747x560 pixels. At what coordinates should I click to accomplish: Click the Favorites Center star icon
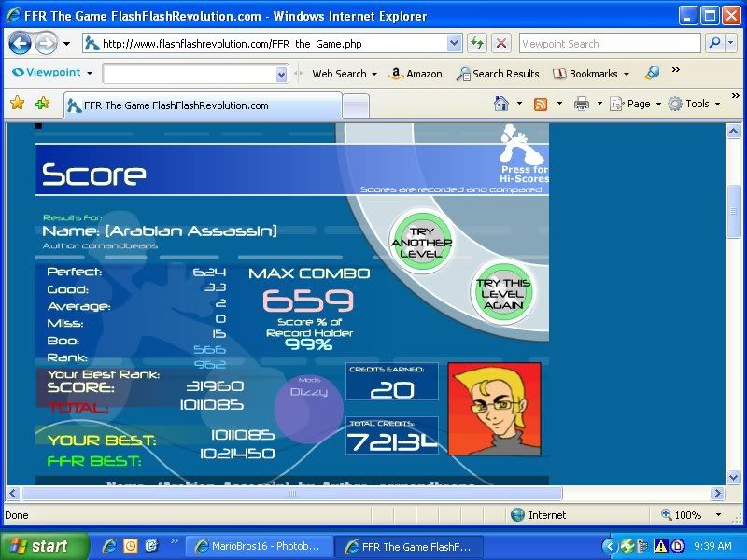pos(17,104)
